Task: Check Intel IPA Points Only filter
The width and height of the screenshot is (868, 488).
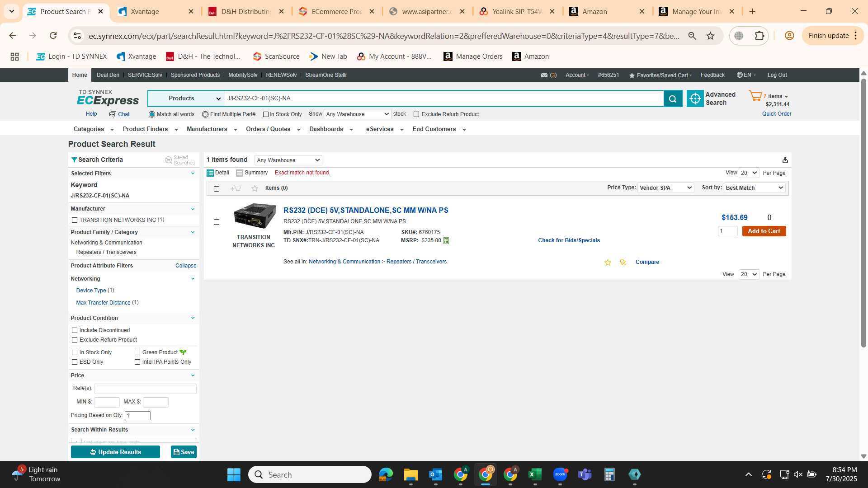Action: pos(137,362)
